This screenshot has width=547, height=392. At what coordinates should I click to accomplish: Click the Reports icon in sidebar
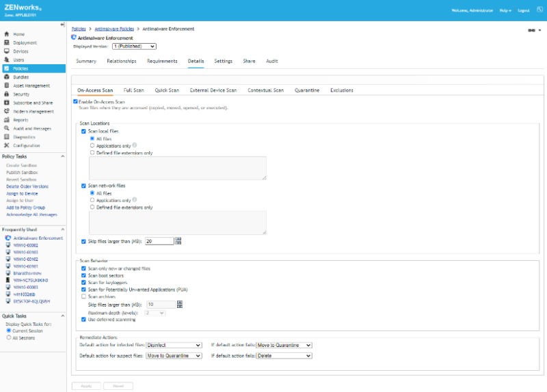pyautogui.click(x=6, y=120)
